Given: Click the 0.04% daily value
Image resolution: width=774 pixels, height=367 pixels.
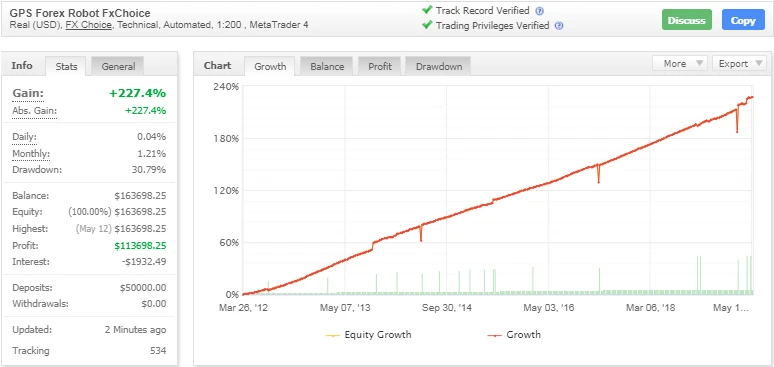Looking at the screenshot, I should coord(152,137).
